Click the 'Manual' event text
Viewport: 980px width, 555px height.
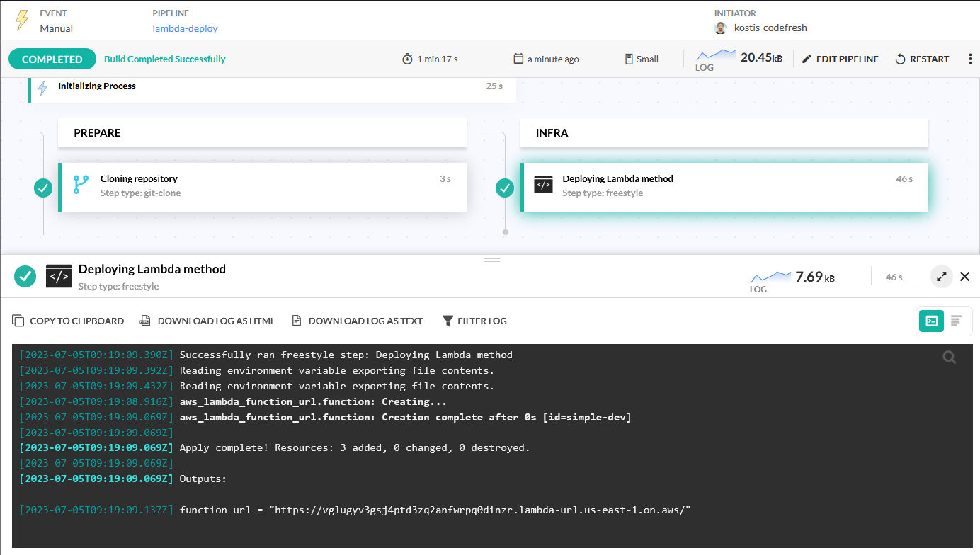click(57, 28)
